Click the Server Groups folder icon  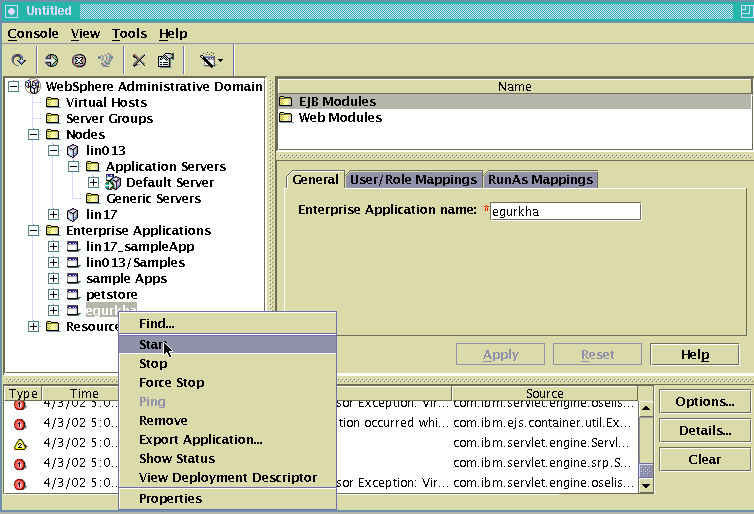click(52, 118)
